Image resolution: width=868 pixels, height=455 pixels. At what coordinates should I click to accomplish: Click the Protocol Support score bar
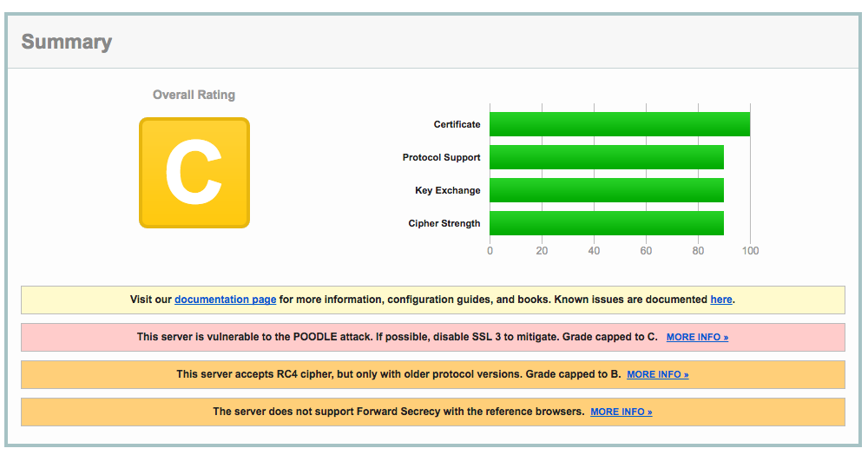[x=607, y=157]
